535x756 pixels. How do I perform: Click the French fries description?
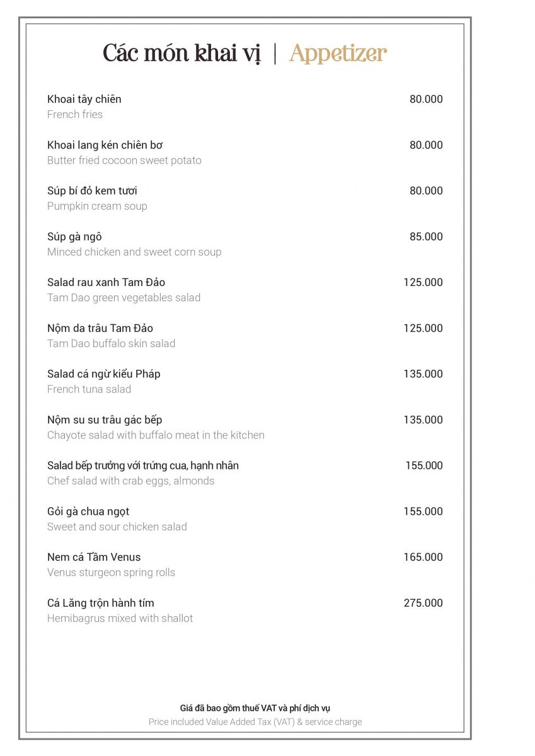pyautogui.click(x=75, y=115)
